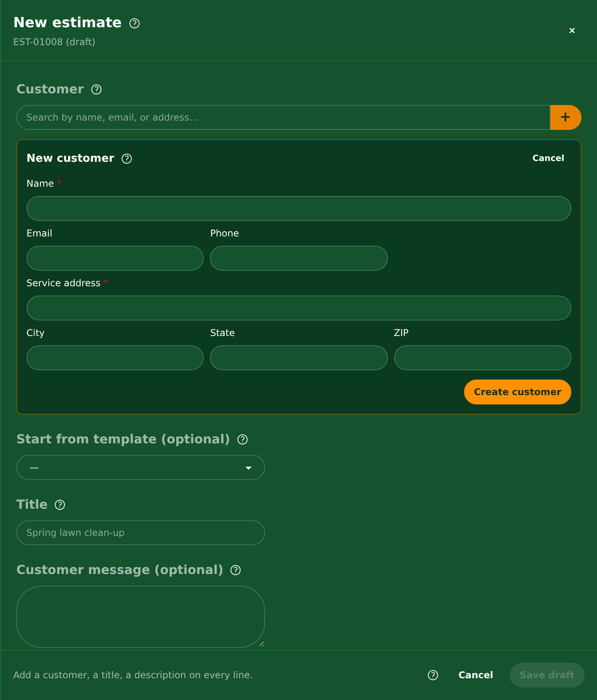Focus the customer search field
597x700 pixels.
coord(283,117)
